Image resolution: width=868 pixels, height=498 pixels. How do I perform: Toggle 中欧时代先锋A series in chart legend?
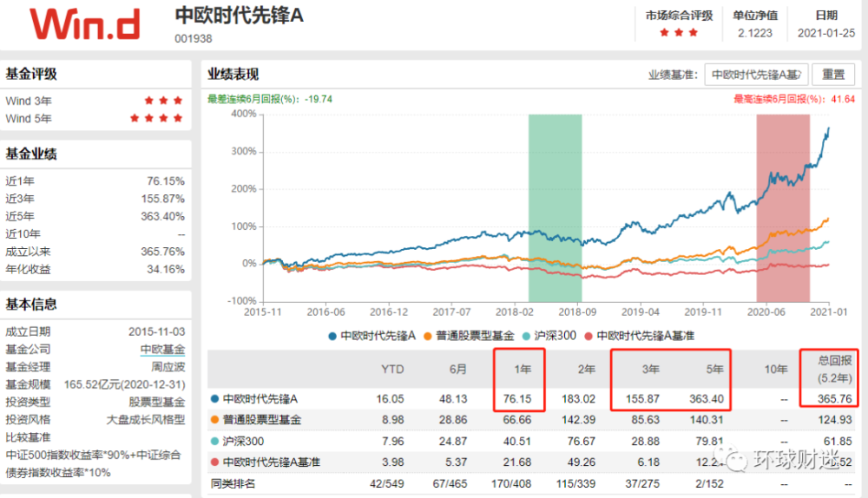(372, 336)
